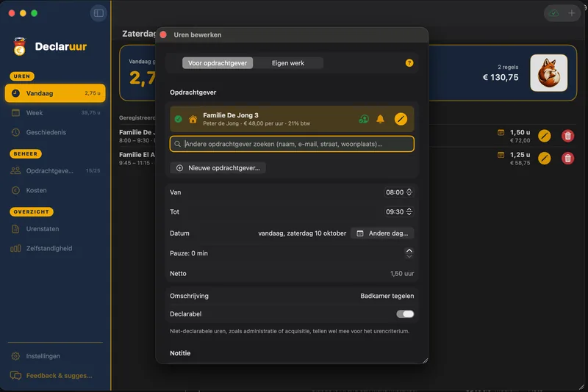588x392 pixels.
Task: Click the Uren bewerken dialog resize corner handle
Action: pos(425,360)
